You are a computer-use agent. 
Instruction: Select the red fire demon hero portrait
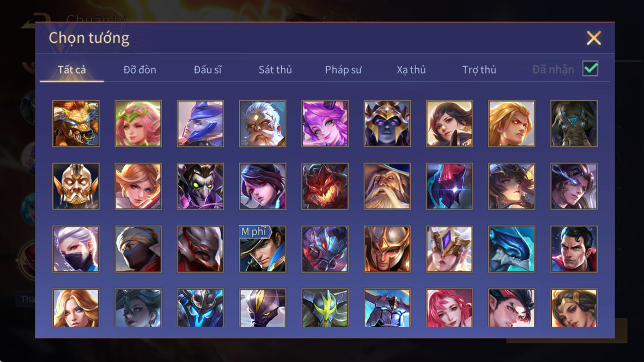tap(325, 186)
